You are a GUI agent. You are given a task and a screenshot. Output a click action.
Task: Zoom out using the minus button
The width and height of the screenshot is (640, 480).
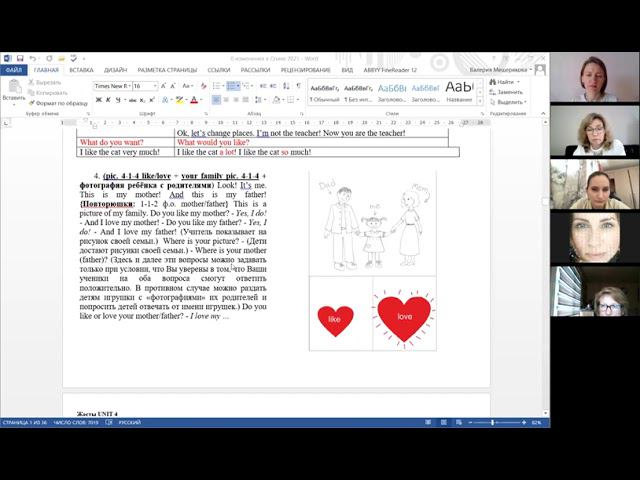point(470,422)
